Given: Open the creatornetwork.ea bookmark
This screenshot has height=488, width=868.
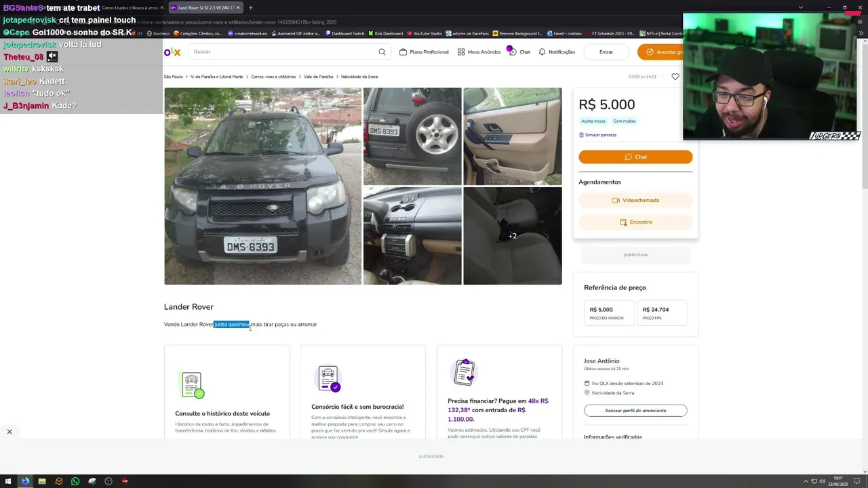Looking at the screenshot, I should 248,33.
